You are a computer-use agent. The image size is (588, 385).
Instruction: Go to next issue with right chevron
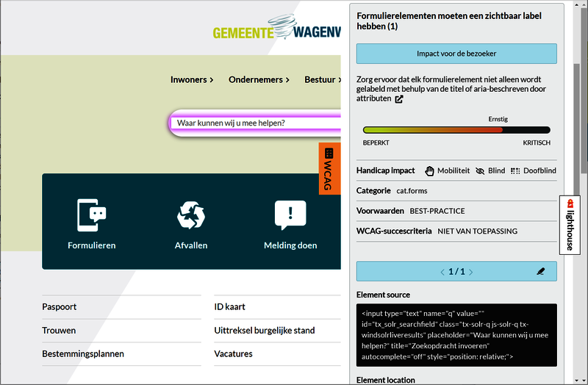point(471,272)
